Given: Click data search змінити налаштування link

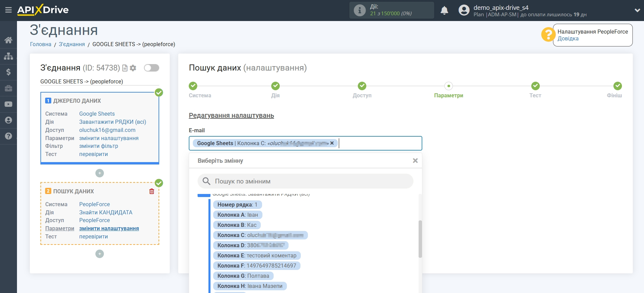Looking at the screenshot, I should click(x=109, y=229).
